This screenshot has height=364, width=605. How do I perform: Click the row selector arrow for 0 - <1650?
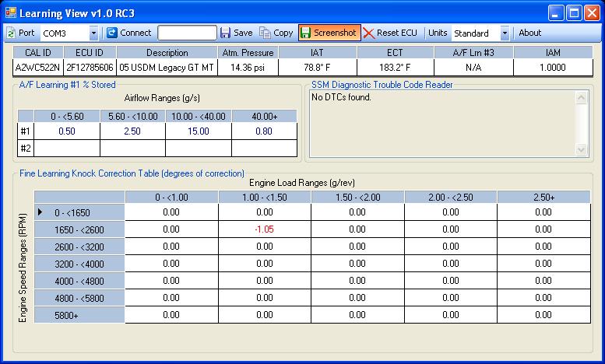click(x=40, y=212)
